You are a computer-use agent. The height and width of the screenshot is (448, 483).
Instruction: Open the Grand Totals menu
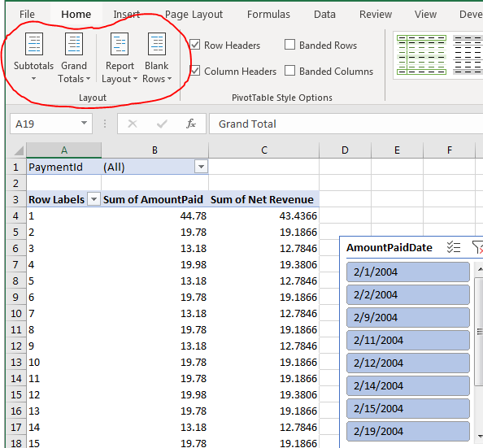(x=74, y=58)
